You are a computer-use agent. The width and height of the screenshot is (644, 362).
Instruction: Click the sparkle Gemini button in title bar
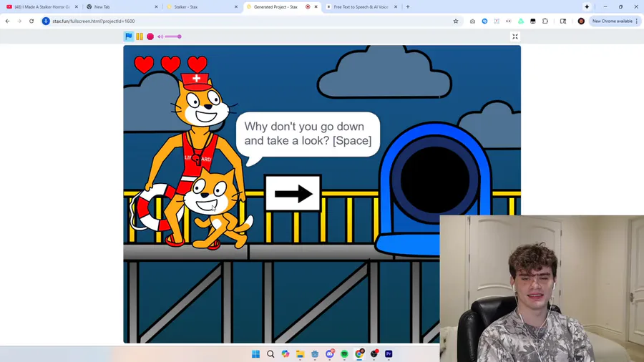[x=587, y=6]
